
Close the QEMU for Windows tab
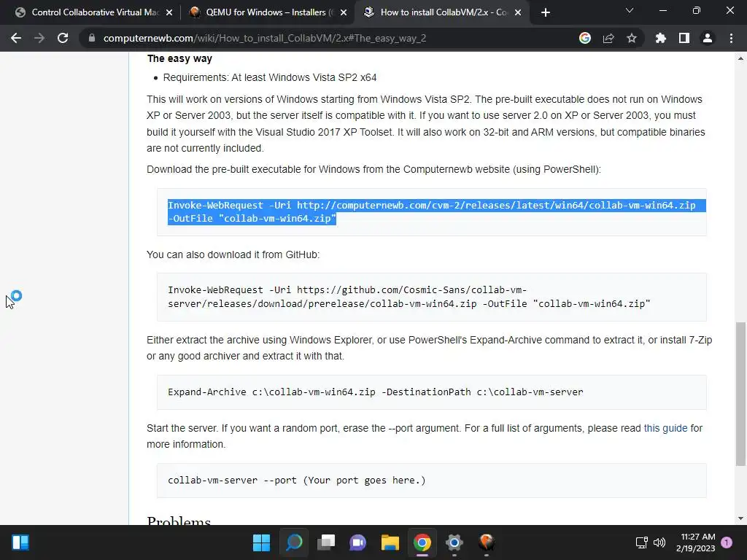[344, 12]
